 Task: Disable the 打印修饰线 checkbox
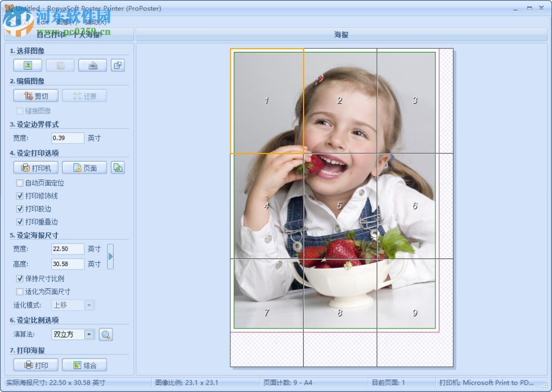click(20, 195)
